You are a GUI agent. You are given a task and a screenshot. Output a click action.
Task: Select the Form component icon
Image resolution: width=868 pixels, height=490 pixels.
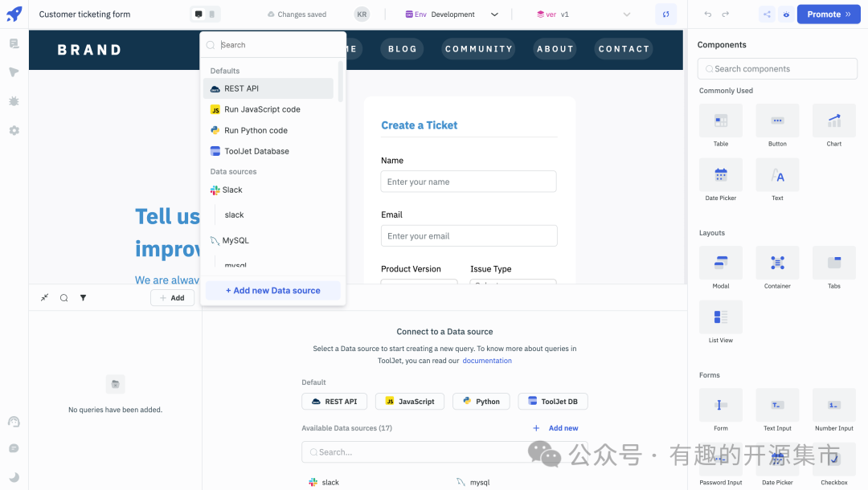click(x=721, y=405)
